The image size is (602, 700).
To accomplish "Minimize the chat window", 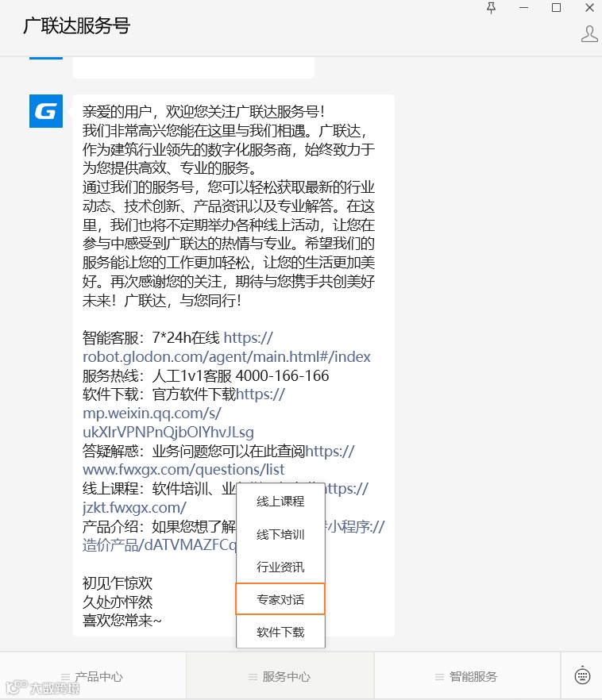I will point(524,8).
